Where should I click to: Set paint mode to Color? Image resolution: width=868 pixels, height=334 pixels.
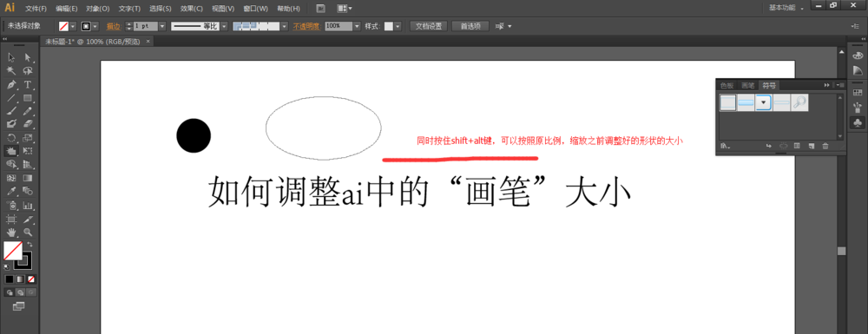coord(9,279)
